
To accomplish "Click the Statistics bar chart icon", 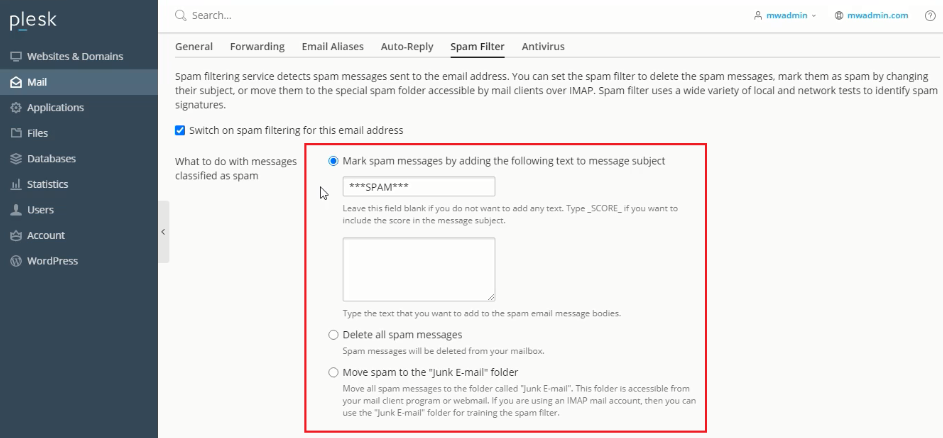I will [16, 185].
